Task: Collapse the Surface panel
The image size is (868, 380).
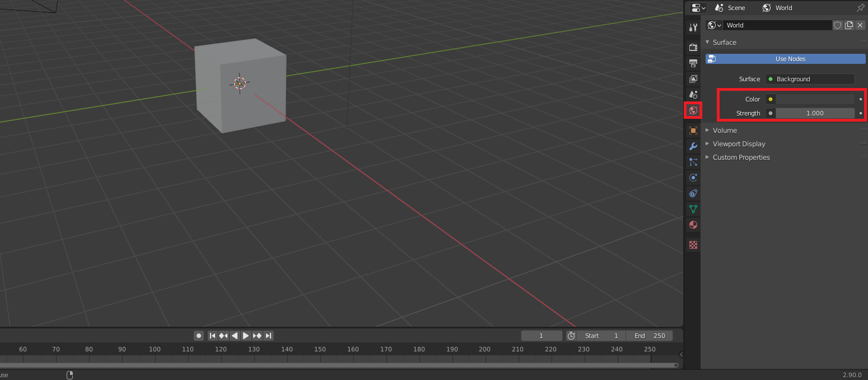Action: pos(725,43)
